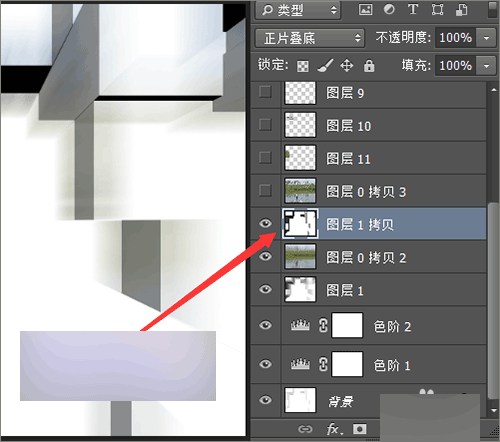Show hidden layer 图层 9
Image resolution: width=500 pixels, height=442 pixels.
click(x=265, y=92)
